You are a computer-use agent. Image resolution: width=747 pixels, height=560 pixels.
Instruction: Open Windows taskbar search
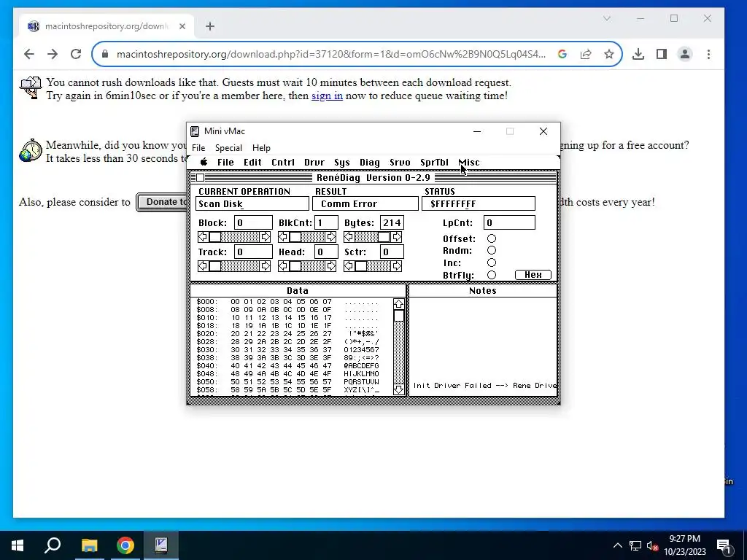pyautogui.click(x=53, y=545)
